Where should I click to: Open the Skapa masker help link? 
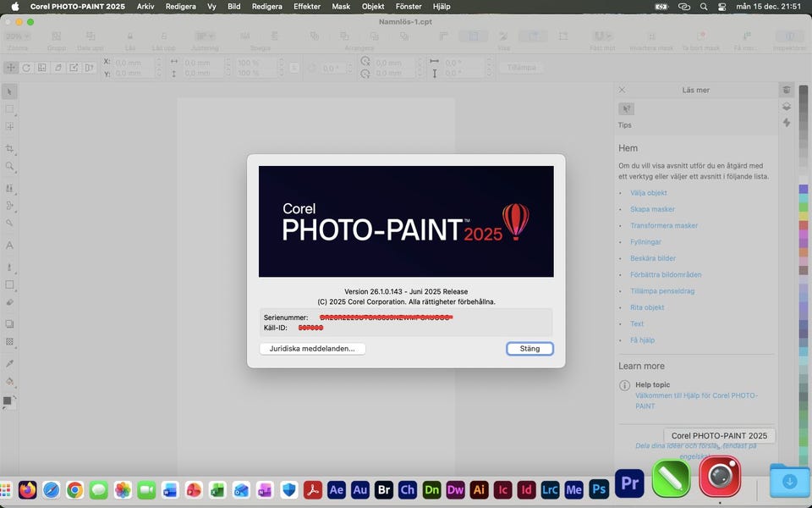pyautogui.click(x=652, y=209)
